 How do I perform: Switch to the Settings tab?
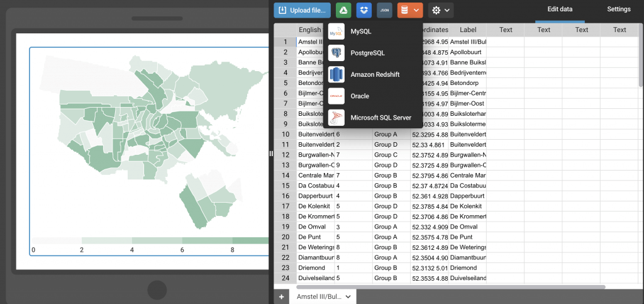[619, 9]
